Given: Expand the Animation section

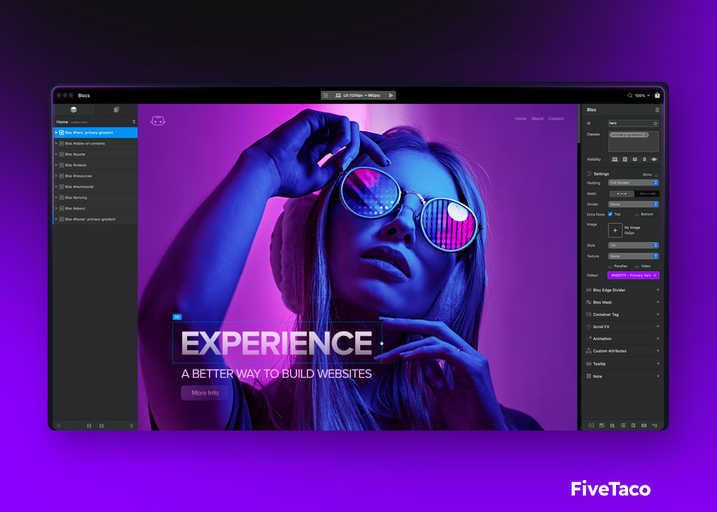Looking at the screenshot, I should pyautogui.click(x=622, y=339).
